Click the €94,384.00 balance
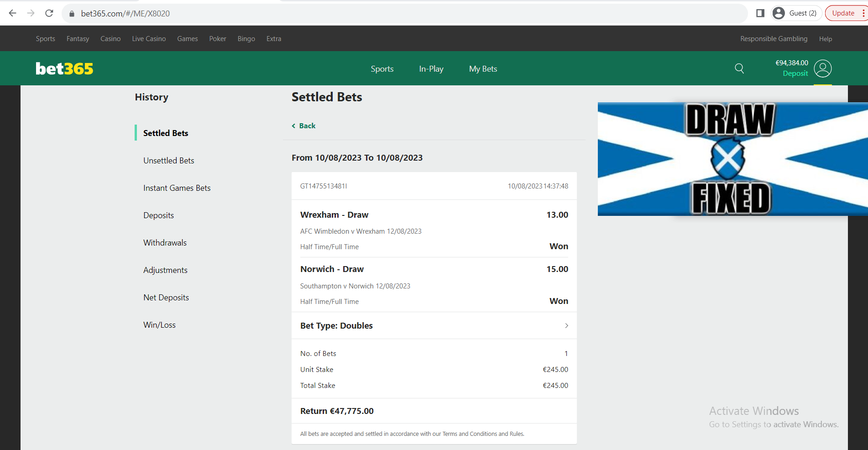This screenshot has height=450, width=868. 792,63
